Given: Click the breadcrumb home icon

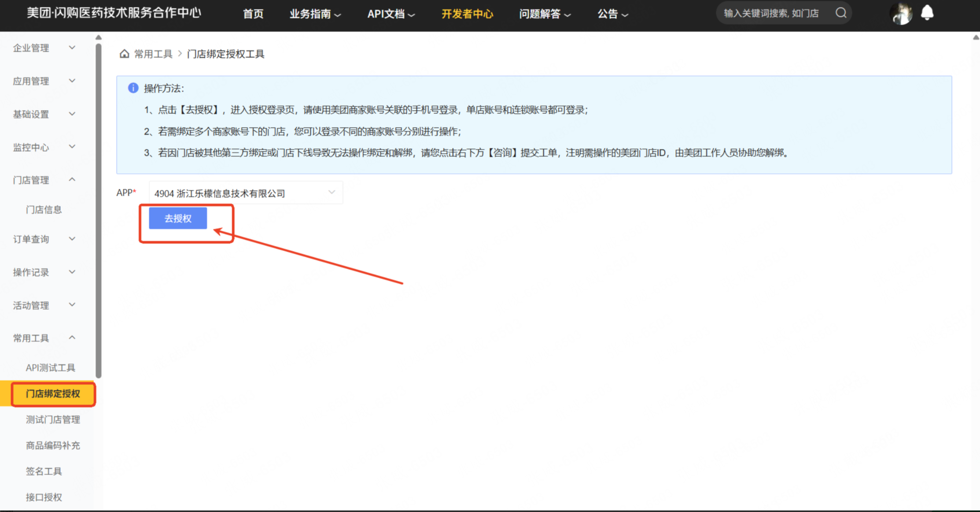Looking at the screenshot, I should [124, 54].
